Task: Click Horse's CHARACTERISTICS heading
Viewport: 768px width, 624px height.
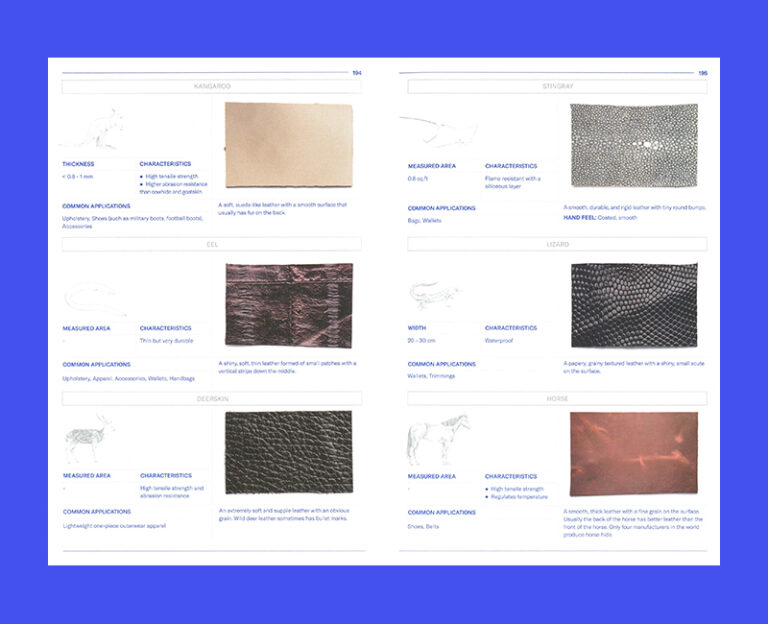Action: (511, 477)
